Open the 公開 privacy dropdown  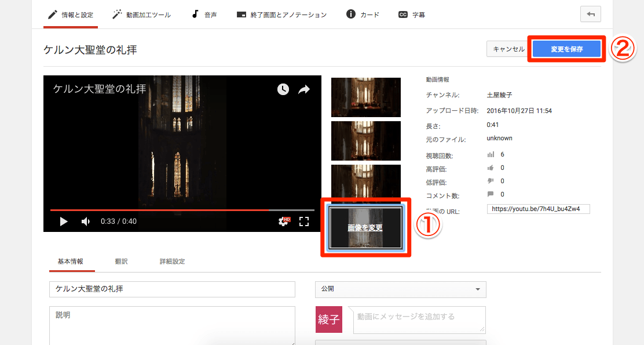(x=400, y=289)
